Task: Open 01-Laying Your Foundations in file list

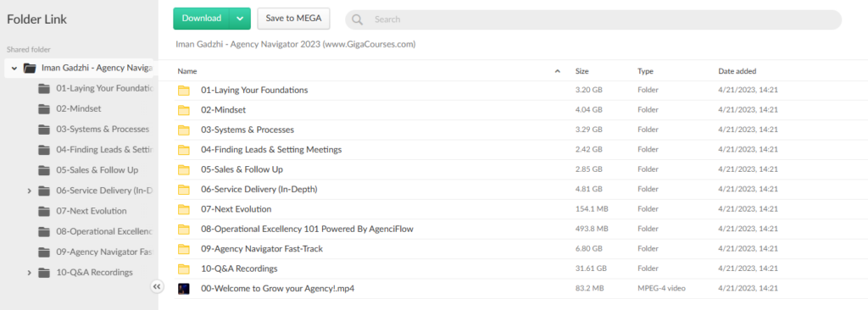Action: click(x=254, y=91)
